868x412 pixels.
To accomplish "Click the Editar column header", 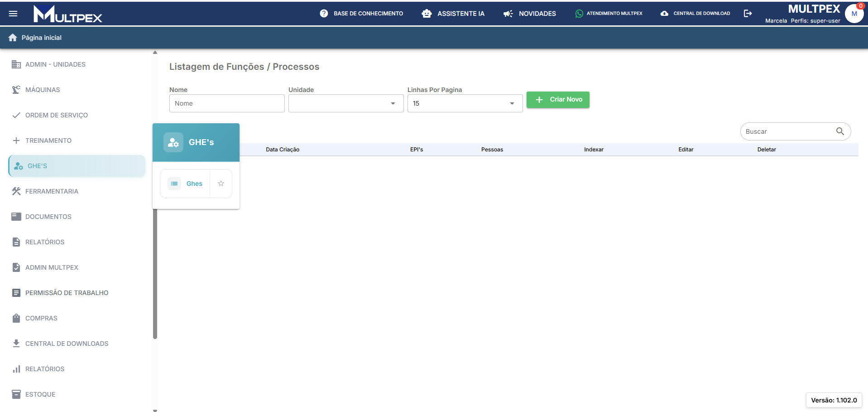I will click(x=686, y=150).
